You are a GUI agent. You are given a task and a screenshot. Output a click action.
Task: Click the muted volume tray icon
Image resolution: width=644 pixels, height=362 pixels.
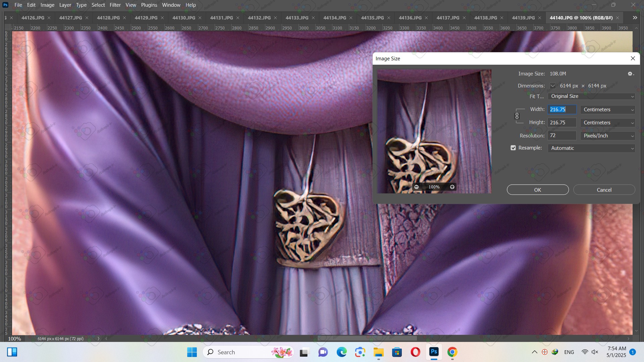point(595,352)
